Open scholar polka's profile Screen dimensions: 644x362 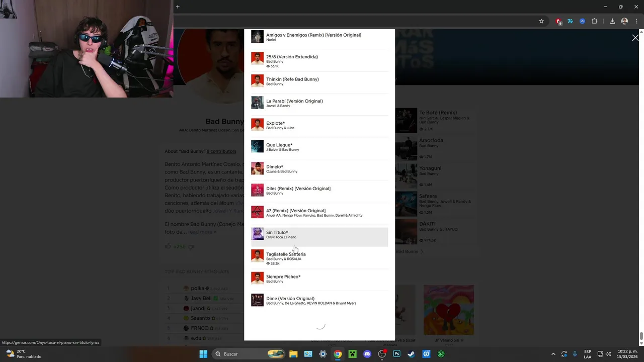coord(197,288)
